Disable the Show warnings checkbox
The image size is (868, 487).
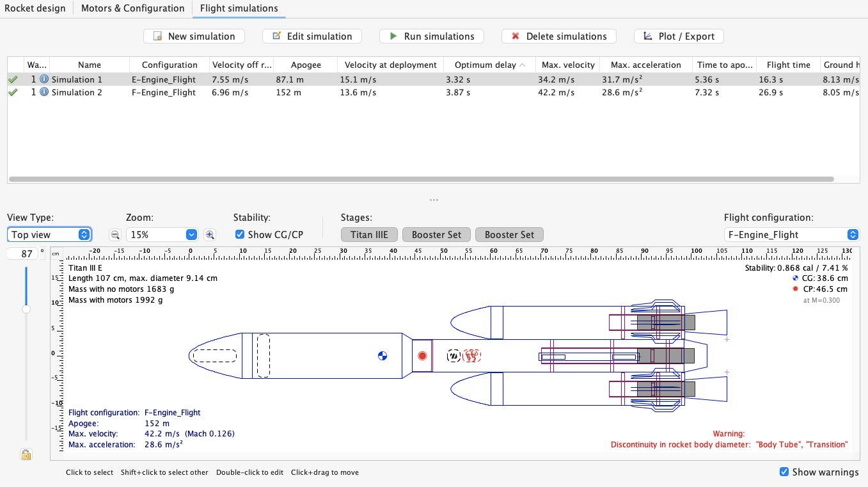coord(784,472)
